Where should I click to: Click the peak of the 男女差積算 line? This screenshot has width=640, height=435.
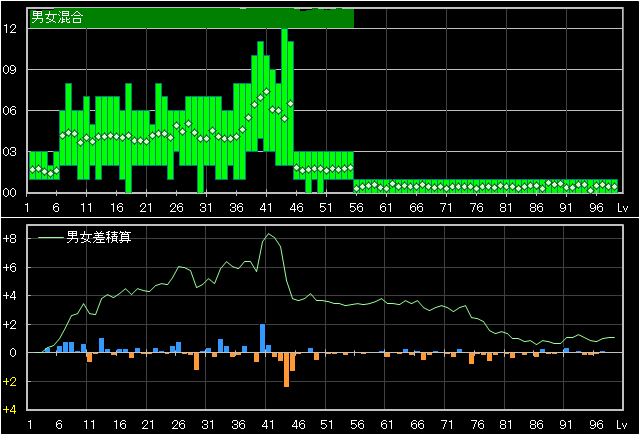pos(268,234)
